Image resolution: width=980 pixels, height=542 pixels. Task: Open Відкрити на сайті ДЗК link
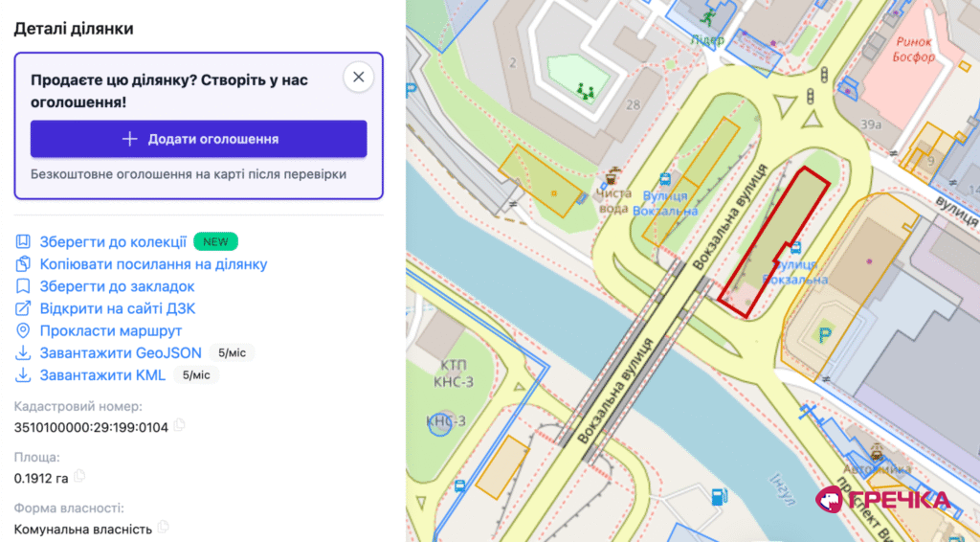[x=118, y=308]
